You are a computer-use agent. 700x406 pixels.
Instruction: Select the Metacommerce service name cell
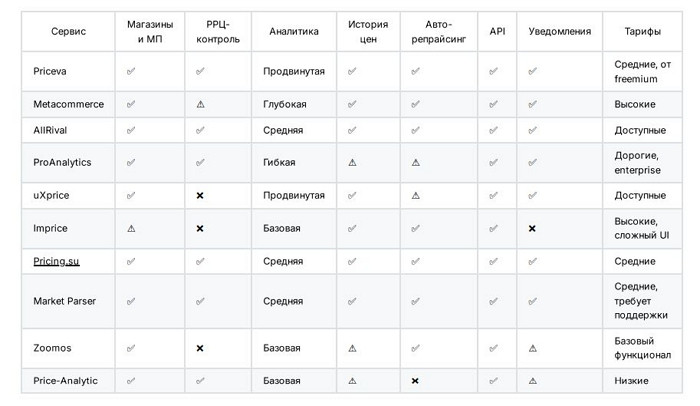(x=68, y=104)
